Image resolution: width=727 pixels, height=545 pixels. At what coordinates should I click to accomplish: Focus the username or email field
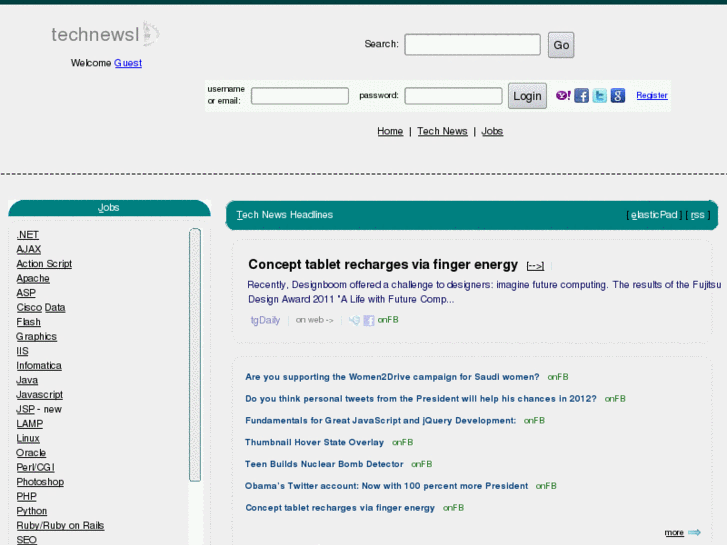pos(300,96)
